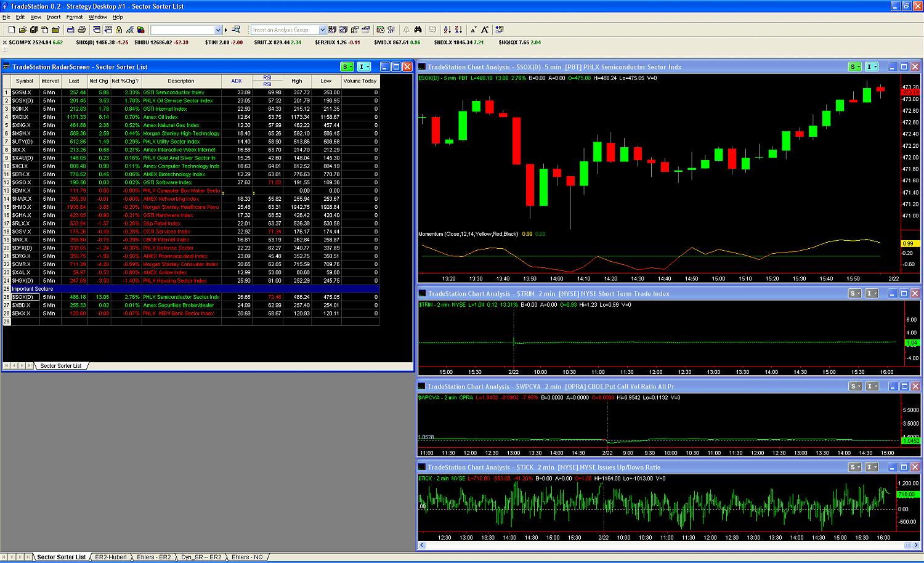
Task: Click the Last column header
Action: [74, 81]
